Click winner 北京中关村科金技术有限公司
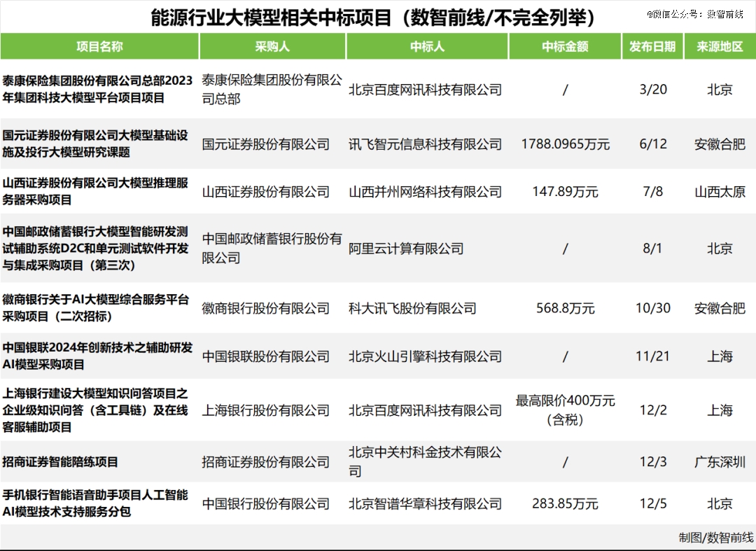The image size is (756, 551). tap(426, 461)
